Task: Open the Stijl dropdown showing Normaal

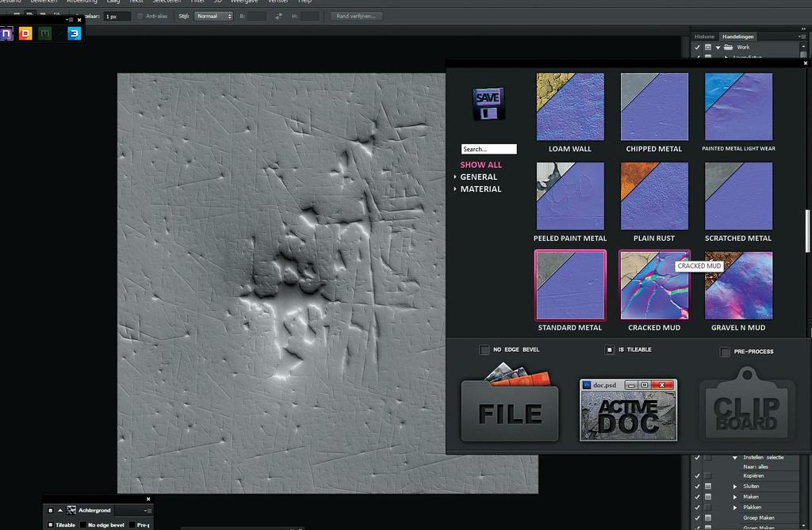Action: 214,16
